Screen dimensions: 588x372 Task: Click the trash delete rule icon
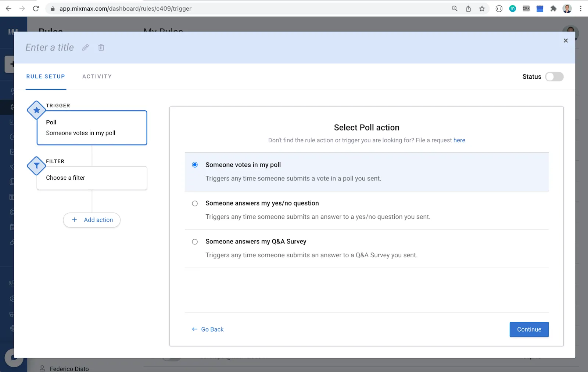[x=101, y=47]
